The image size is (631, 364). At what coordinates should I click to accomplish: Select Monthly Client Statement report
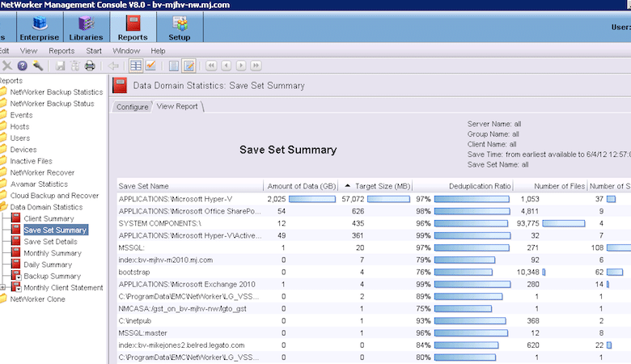click(63, 288)
